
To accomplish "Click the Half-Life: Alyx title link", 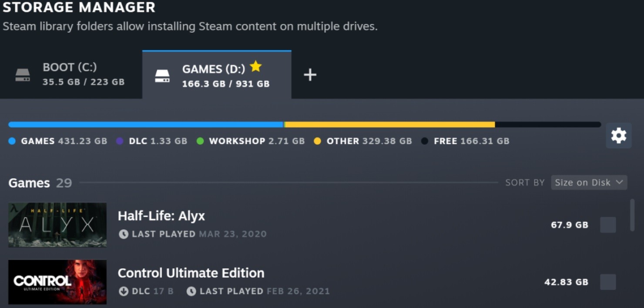I will coord(161,216).
